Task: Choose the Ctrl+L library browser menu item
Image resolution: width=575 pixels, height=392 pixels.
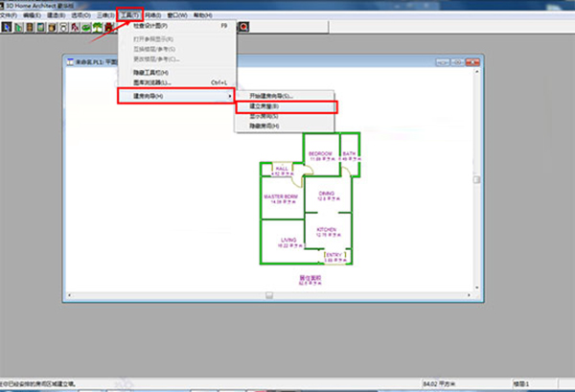Action: coord(177,82)
